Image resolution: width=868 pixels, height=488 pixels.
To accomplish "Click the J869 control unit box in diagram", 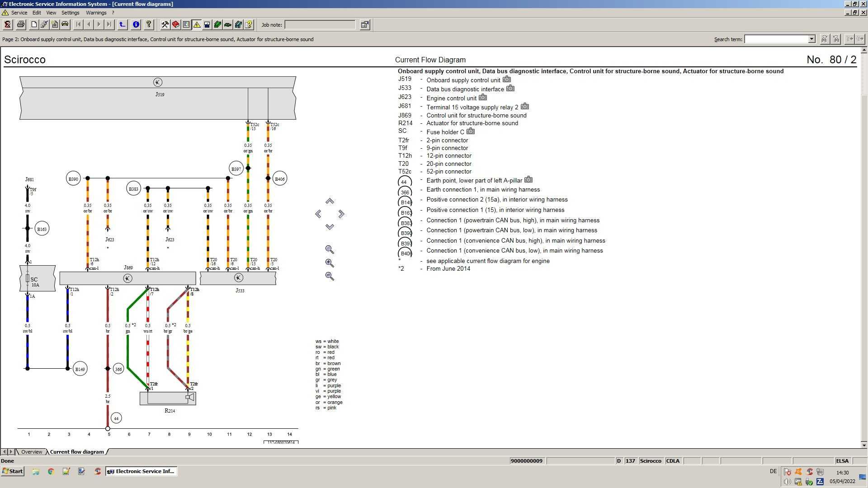I will click(127, 278).
